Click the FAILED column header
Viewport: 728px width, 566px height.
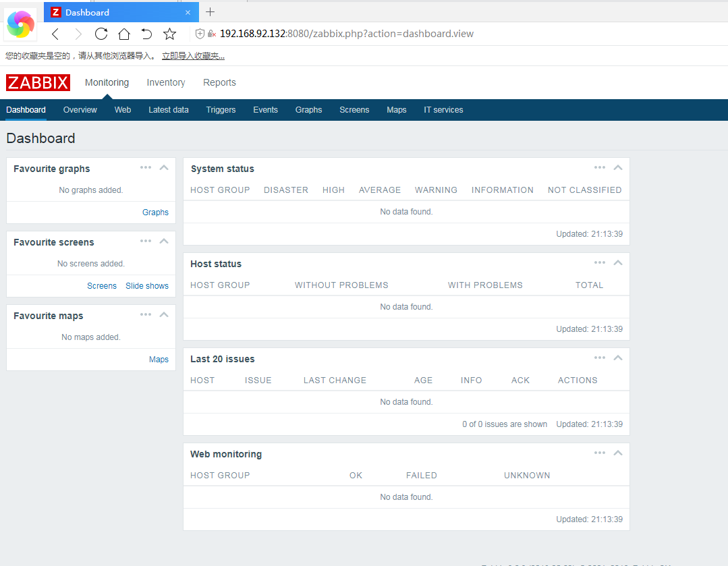coord(422,476)
